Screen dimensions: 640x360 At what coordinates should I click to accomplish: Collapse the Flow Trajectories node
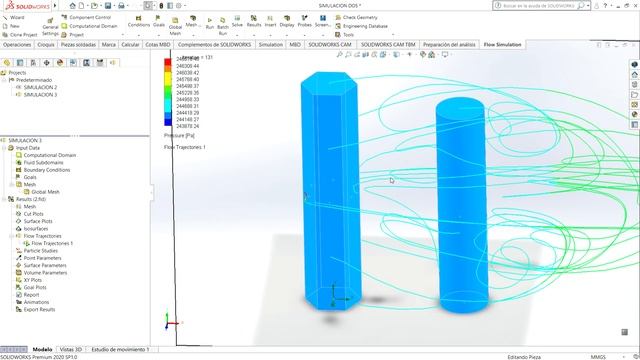tap(12, 236)
